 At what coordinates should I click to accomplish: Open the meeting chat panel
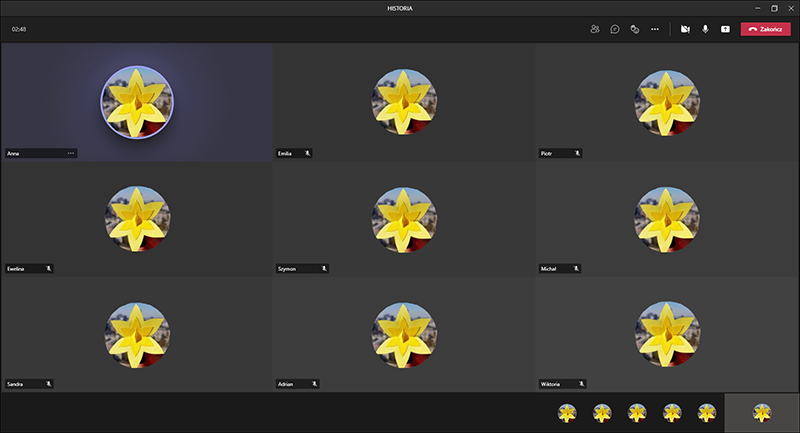(615, 29)
